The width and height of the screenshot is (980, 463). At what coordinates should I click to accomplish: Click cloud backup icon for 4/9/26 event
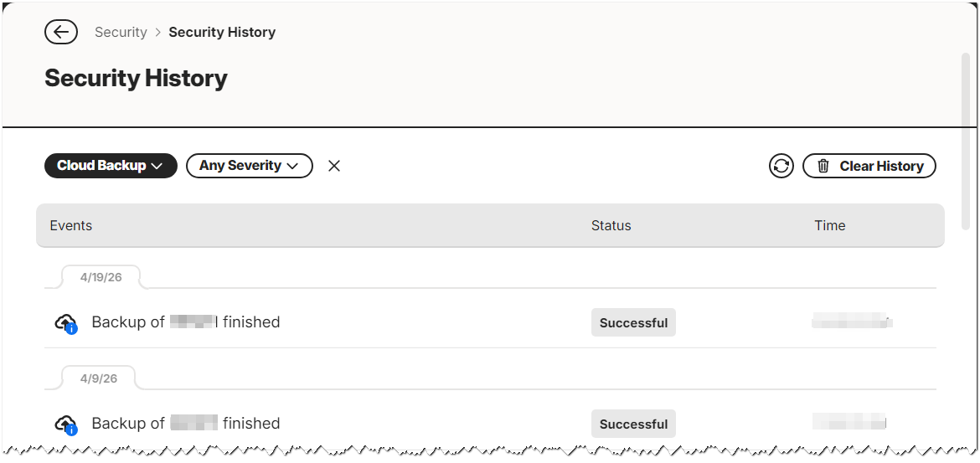point(66,424)
